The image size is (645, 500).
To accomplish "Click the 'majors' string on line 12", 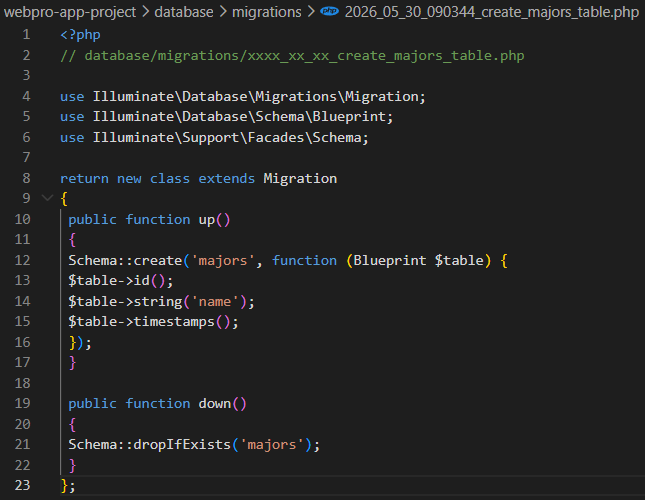I will pos(223,260).
